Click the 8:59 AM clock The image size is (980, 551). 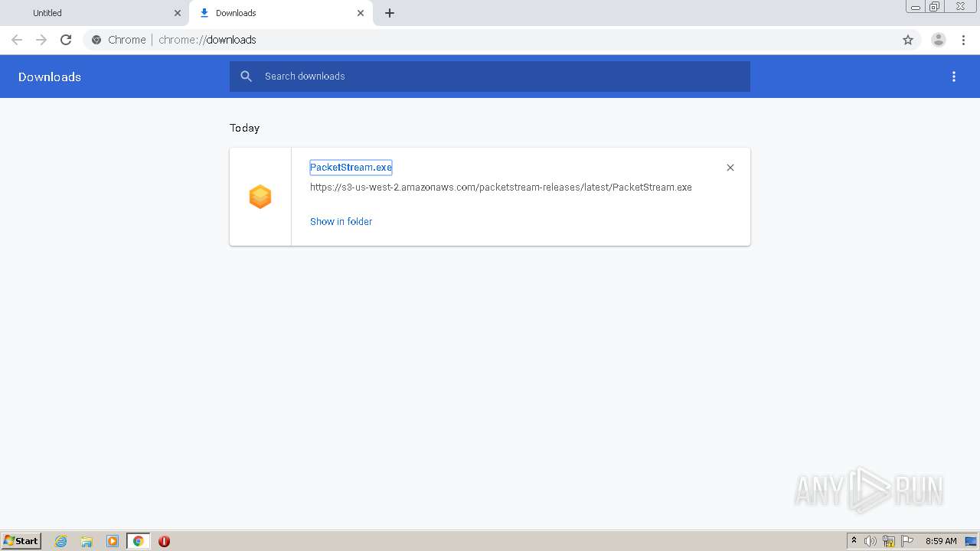click(941, 541)
